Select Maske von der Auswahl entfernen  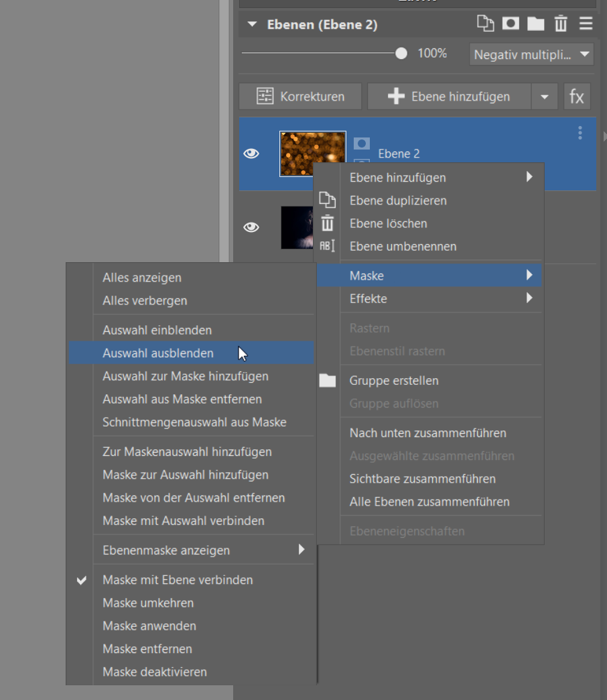(192, 498)
